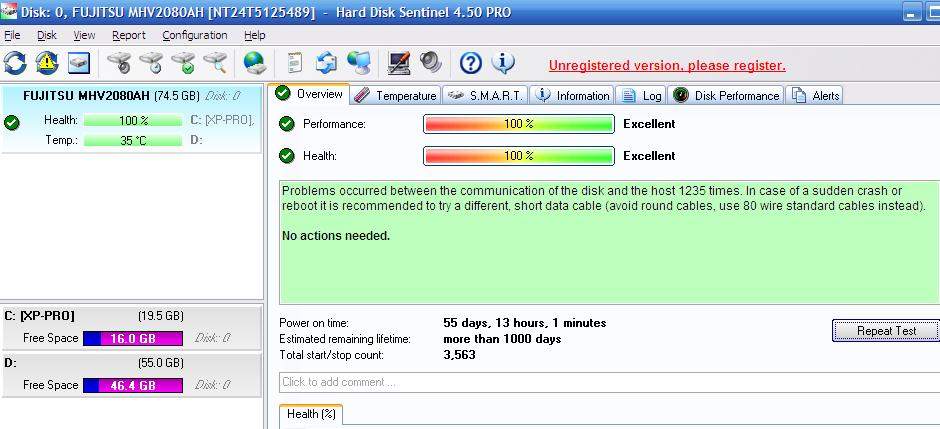Click the Repeat Test button

click(885, 331)
